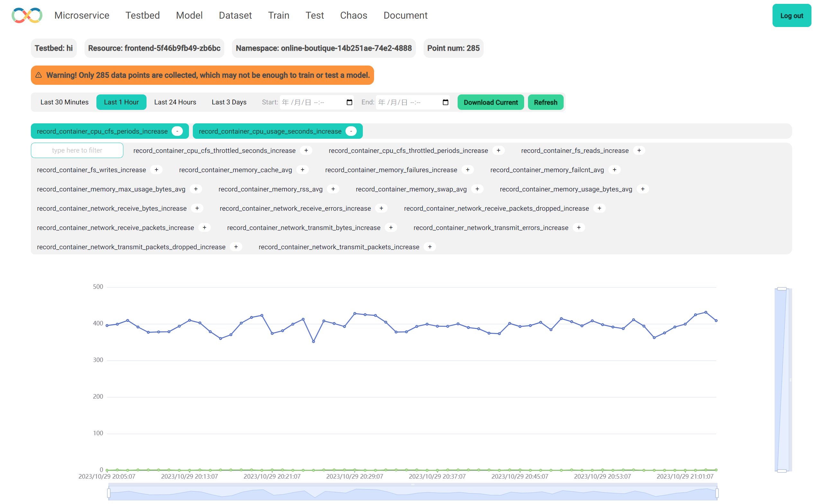Add record_container_memory_cache_avg via its plus icon

pos(302,170)
